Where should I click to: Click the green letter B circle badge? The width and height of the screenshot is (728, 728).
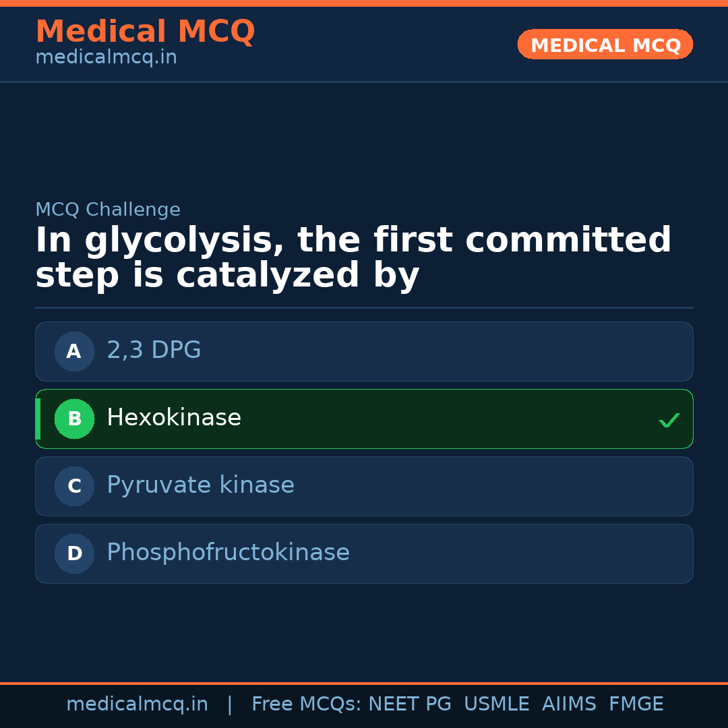coord(74,419)
